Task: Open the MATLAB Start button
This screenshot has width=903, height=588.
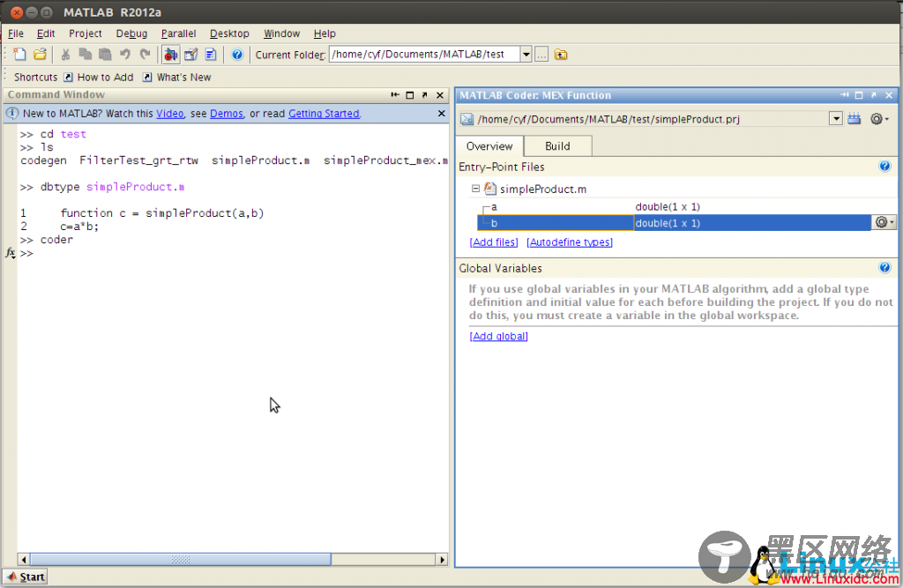Action: click(26, 577)
